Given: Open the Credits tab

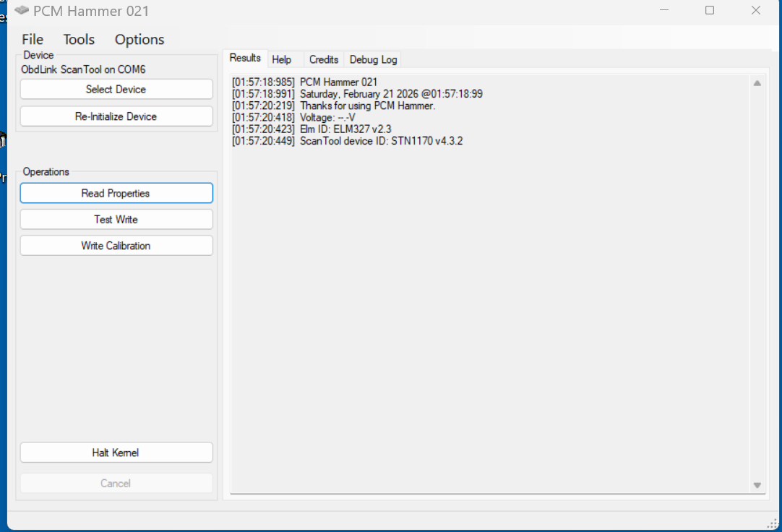Looking at the screenshot, I should point(324,59).
